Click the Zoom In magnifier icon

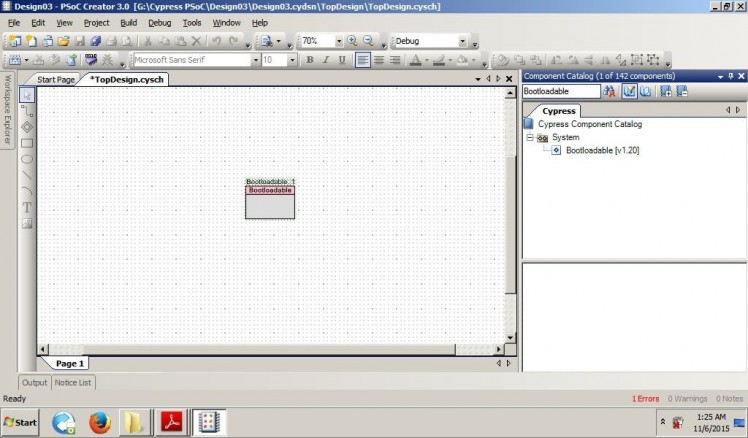352,41
